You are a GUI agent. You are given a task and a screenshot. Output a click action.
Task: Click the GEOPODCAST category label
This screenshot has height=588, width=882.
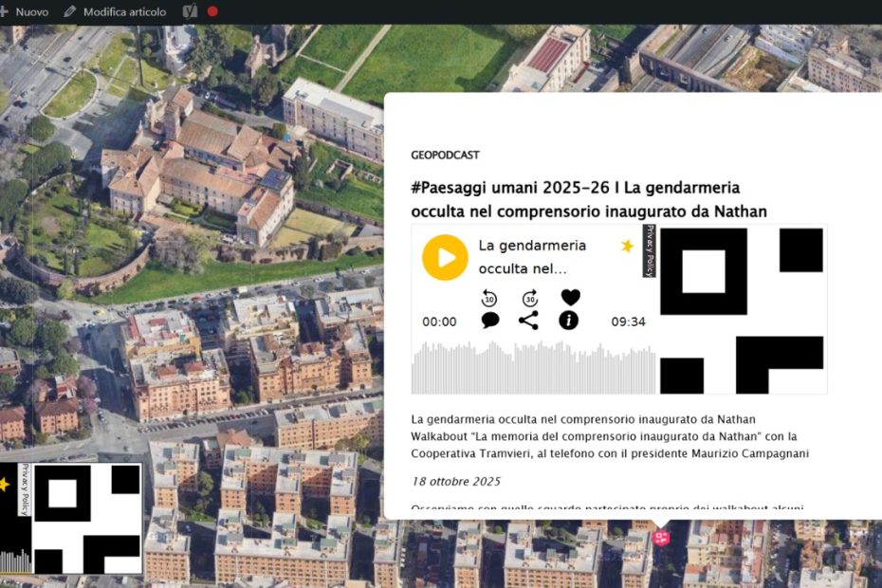445,155
